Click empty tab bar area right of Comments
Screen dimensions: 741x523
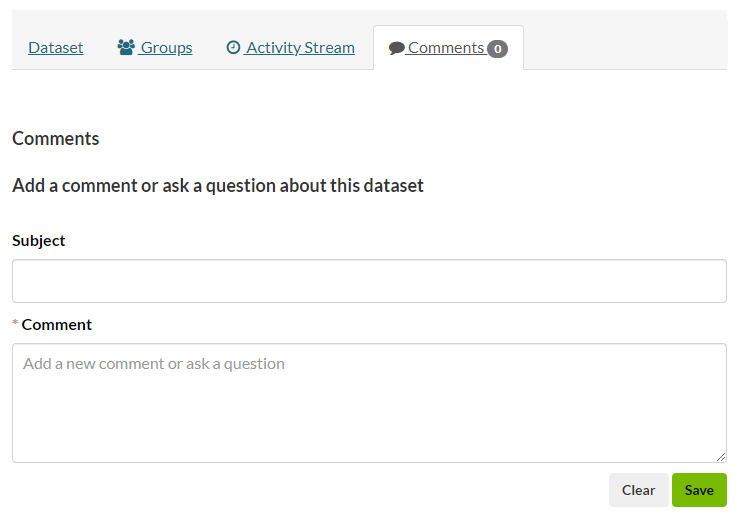625,47
